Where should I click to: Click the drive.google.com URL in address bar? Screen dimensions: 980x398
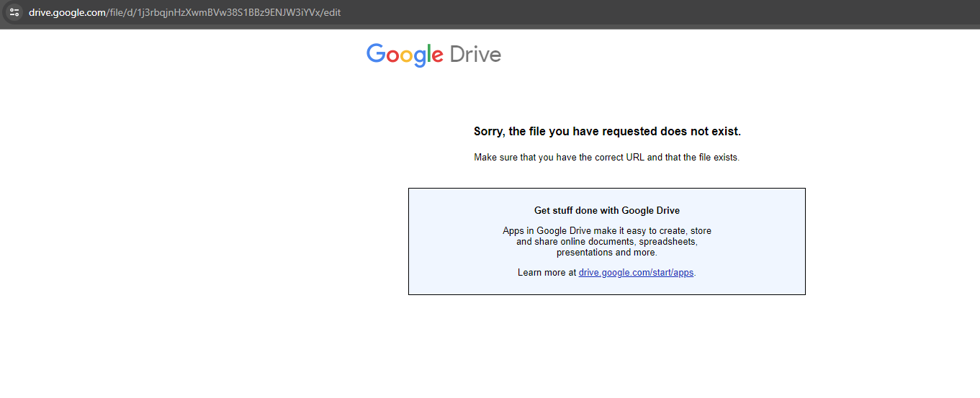click(x=184, y=12)
